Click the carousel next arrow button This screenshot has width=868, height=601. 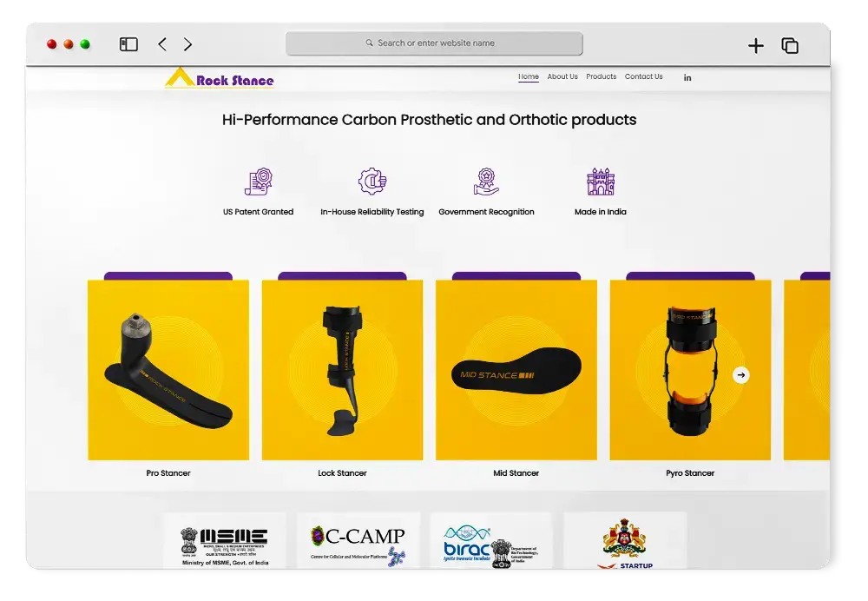pyautogui.click(x=740, y=375)
